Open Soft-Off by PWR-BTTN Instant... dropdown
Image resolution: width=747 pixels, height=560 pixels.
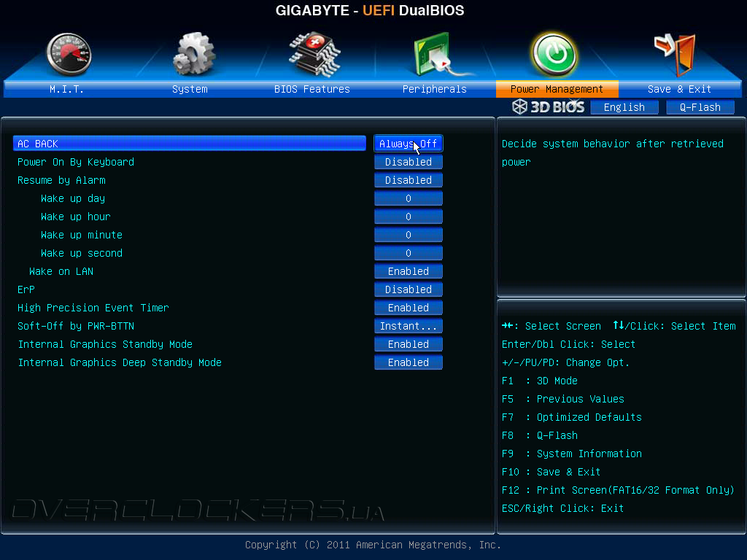[x=409, y=326]
